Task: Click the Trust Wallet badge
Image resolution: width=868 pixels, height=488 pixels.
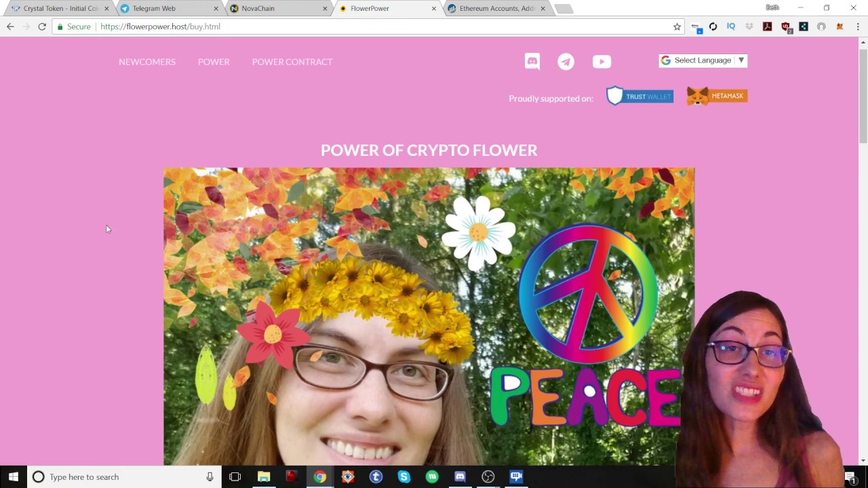Action: [639, 96]
